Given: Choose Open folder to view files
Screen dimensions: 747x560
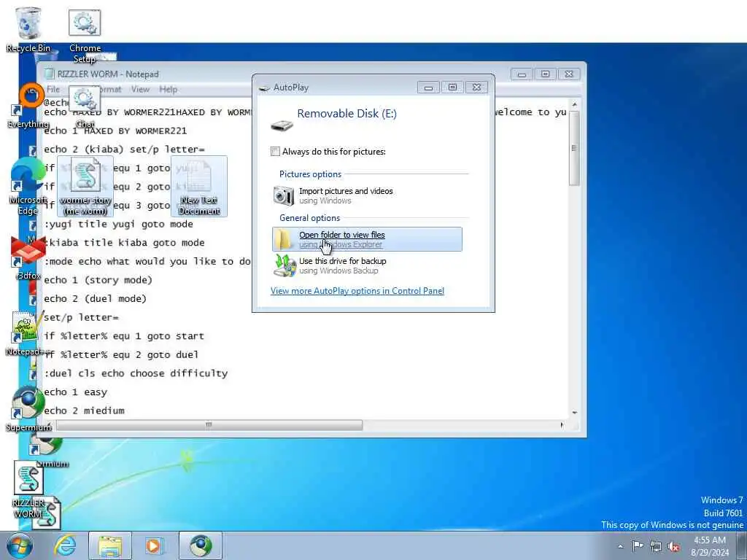Looking at the screenshot, I should point(367,239).
